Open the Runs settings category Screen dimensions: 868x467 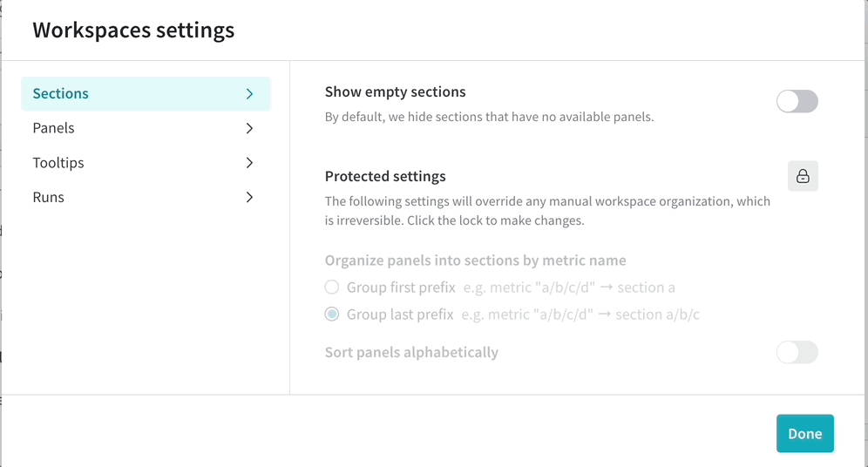49,197
